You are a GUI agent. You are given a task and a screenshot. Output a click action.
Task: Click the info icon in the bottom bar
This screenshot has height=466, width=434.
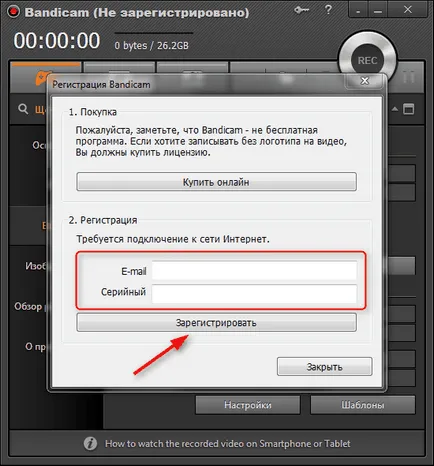click(x=90, y=444)
